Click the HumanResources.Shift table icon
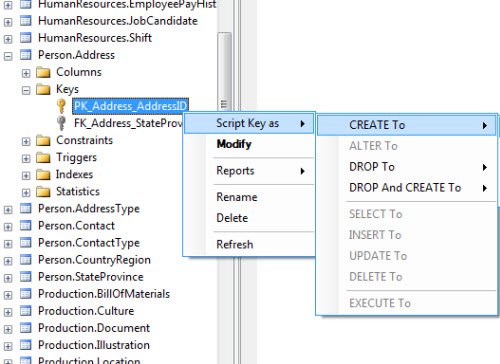Image resolution: width=500 pixels, height=364 pixels. click(x=26, y=38)
